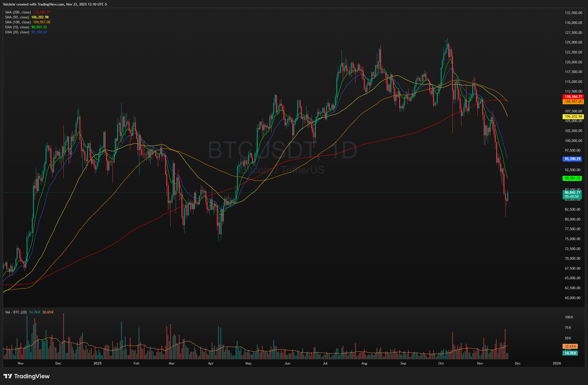Click the blue 95,390.29 price tag
The image size is (588, 385).
(x=572, y=159)
